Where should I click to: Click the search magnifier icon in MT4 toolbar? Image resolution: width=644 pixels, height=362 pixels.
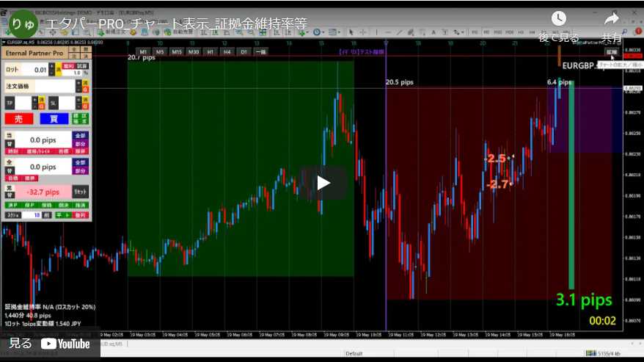tap(624, 32)
